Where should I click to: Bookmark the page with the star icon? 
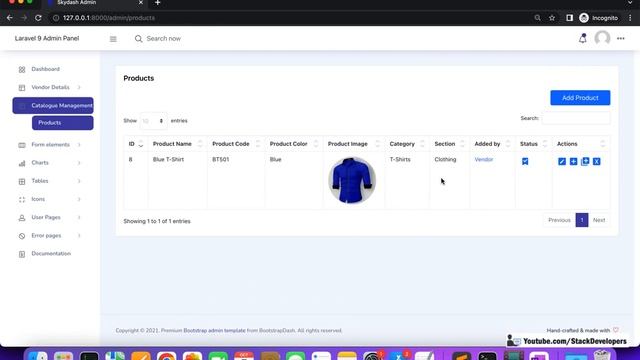pos(552,18)
